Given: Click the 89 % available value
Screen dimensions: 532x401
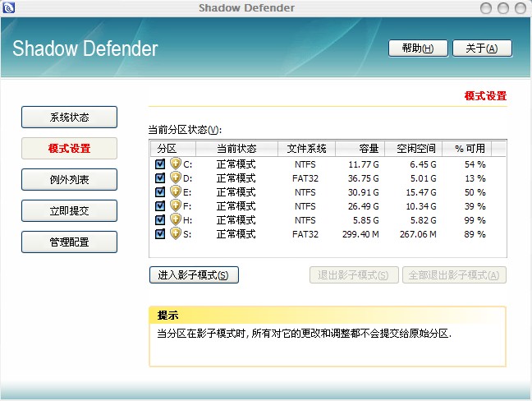Looking at the screenshot, I should [475, 234].
